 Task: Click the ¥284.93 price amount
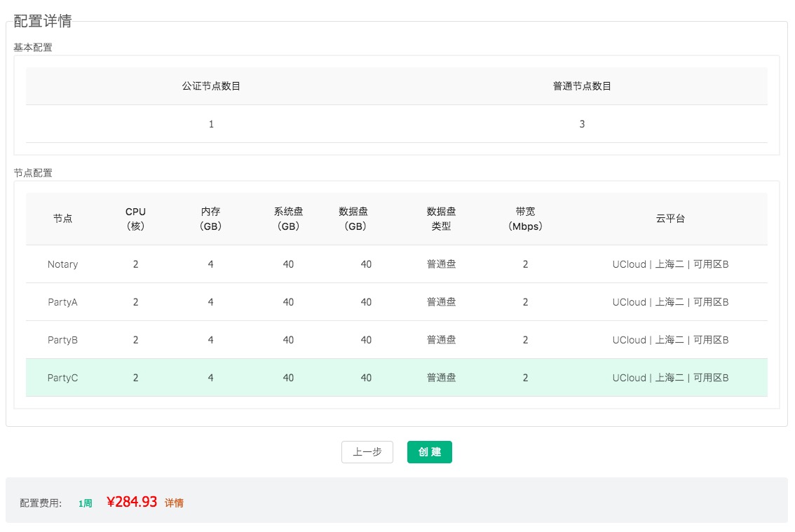click(132, 502)
